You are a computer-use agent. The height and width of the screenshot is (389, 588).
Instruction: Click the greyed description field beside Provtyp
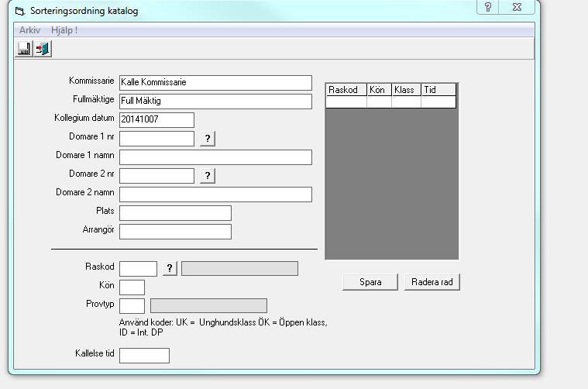click(x=208, y=306)
